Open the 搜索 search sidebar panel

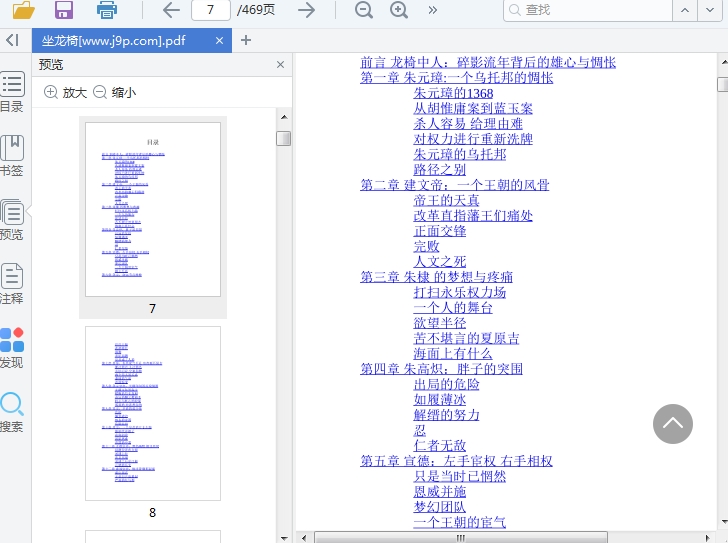(x=12, y=412)
